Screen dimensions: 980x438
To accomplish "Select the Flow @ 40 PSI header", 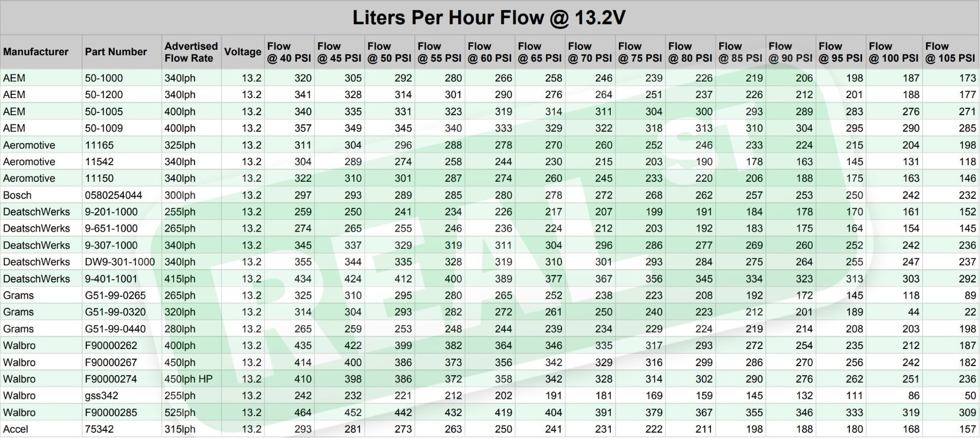I will tap(289, 52).
